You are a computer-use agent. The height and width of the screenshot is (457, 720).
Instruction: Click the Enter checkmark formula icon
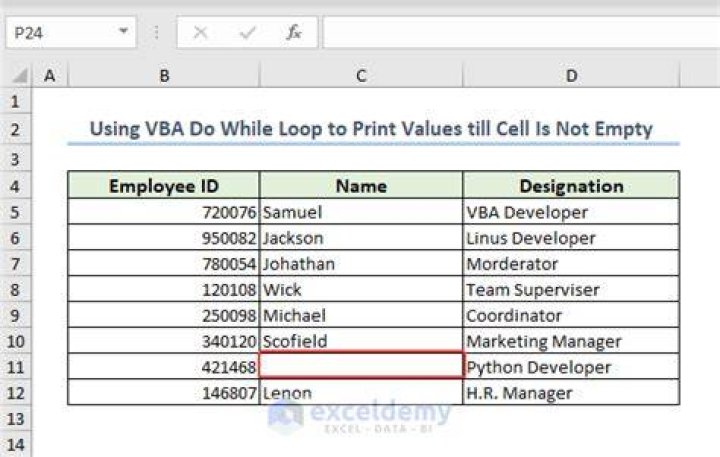point(248,33)
